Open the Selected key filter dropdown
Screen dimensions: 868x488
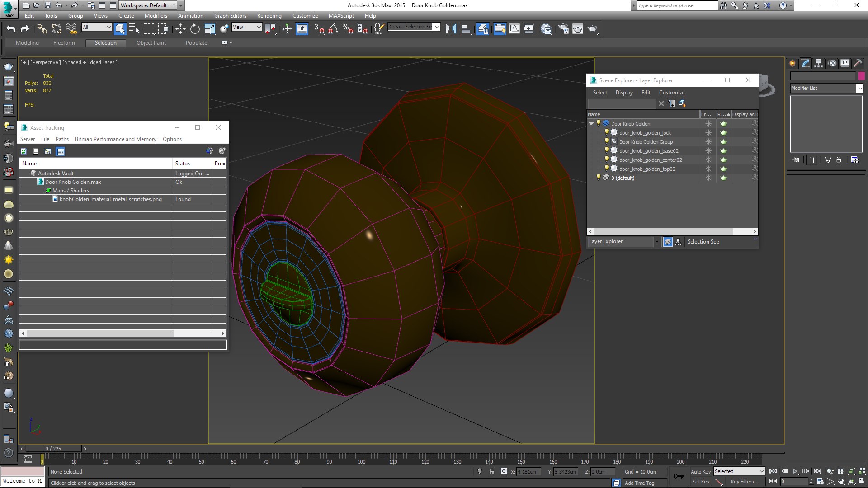pos(739,471)
